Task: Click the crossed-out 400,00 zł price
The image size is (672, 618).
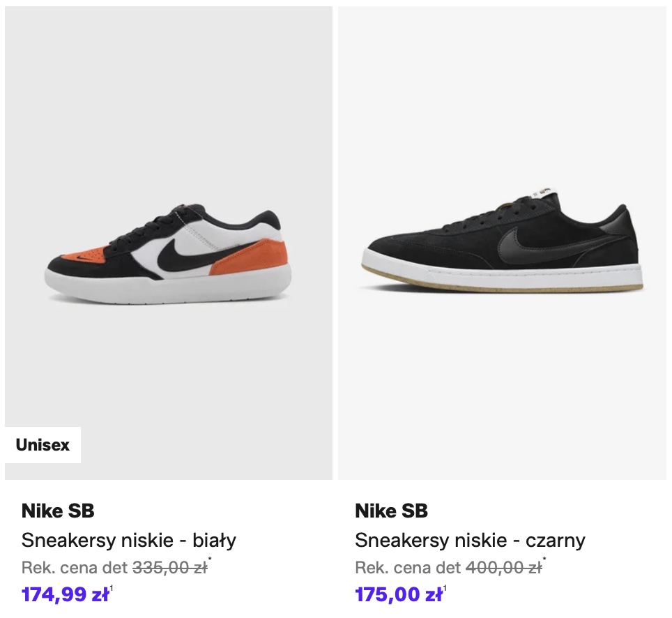Action: click(x=503, y=568)
